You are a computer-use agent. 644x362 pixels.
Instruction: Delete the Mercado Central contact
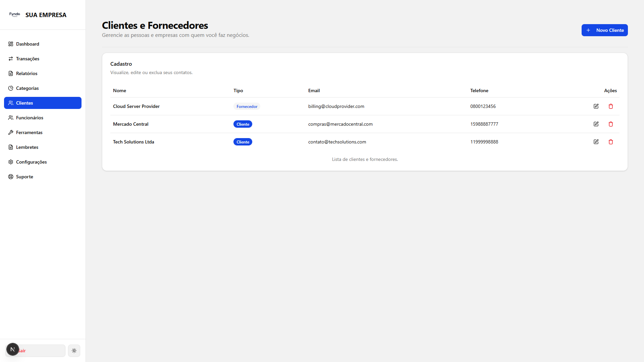pyautogui.click(x=611, y=124)
